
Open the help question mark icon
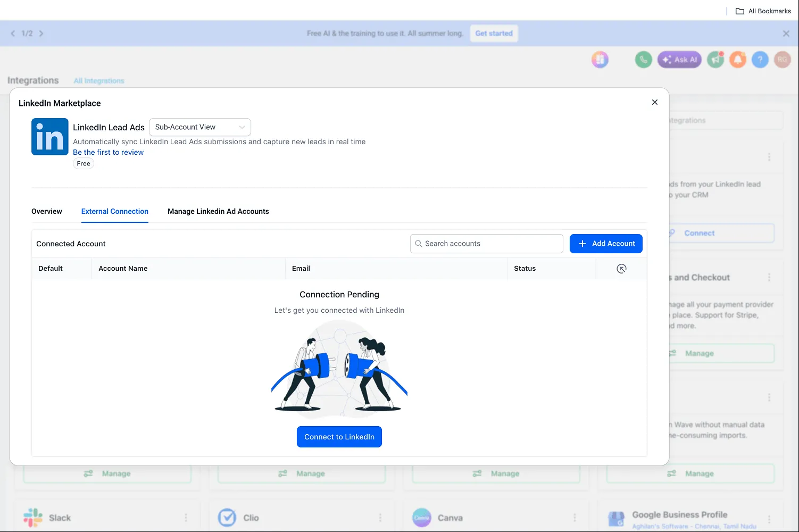click(760, 60)
